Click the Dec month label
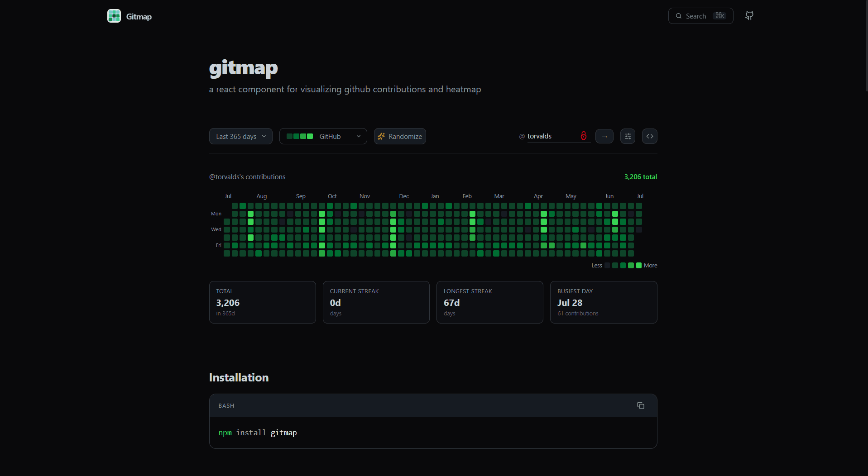 click(404, 196)
